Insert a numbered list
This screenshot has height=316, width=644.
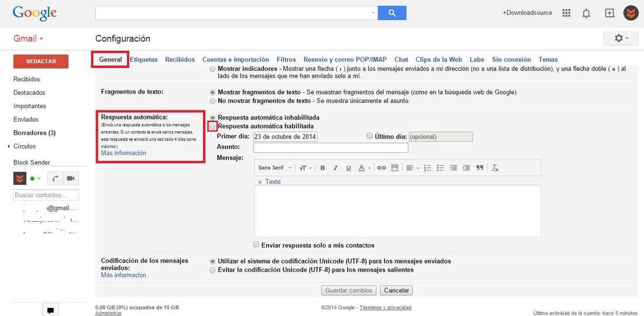click(x=427, y=168)
